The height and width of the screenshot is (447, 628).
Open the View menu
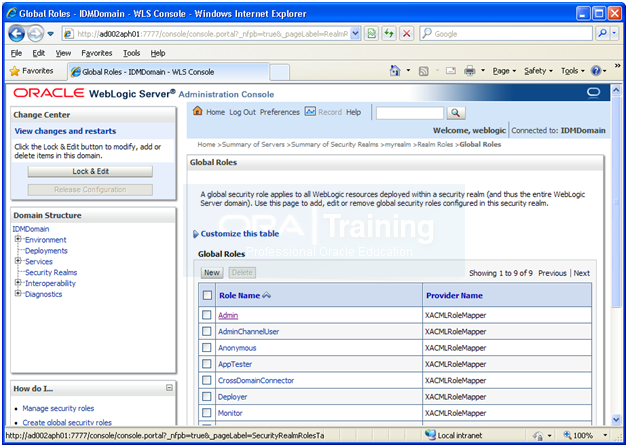click(x=63, y=53)
